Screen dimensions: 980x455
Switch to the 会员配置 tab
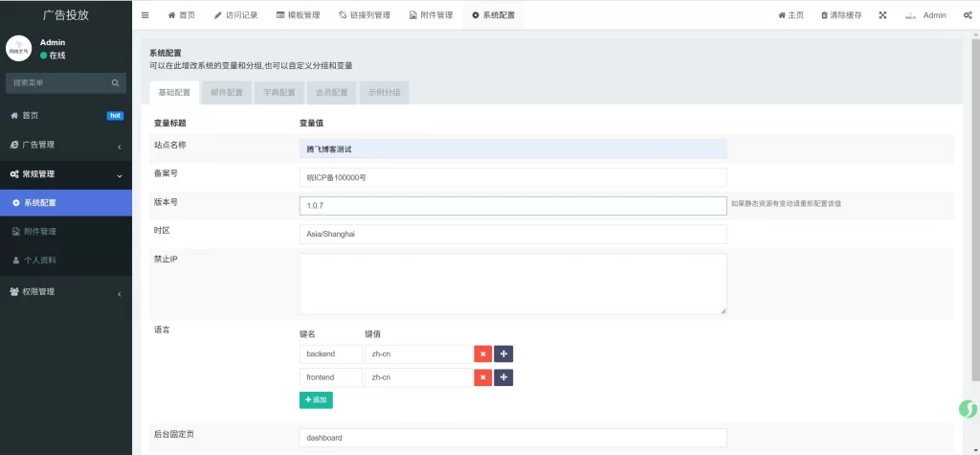pos(332,93)
